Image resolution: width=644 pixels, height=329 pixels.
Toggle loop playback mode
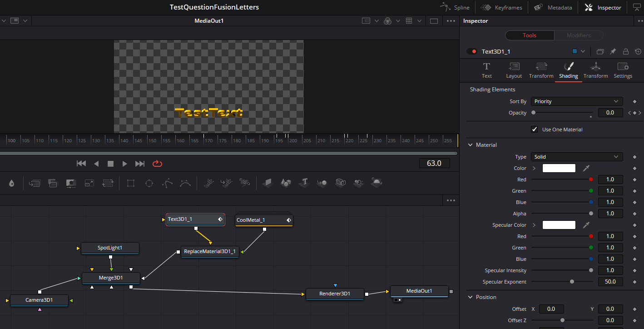(x=157, y=164)
